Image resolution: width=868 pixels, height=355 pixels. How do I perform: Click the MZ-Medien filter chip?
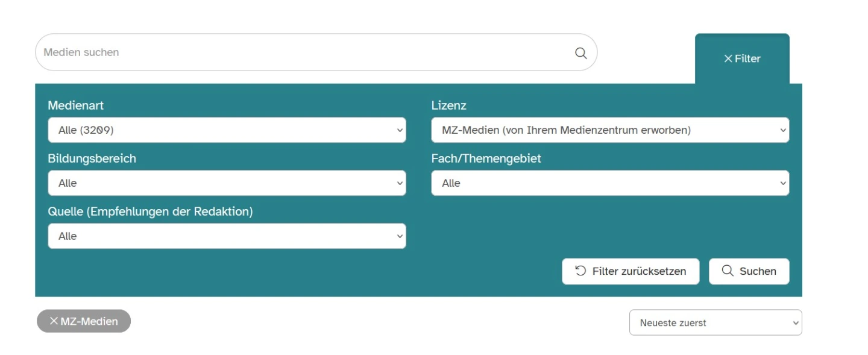point(89,321)
